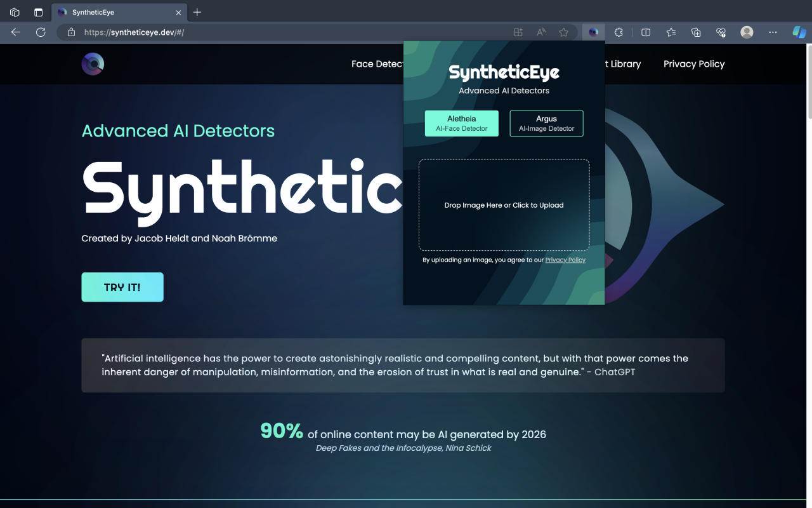Click 'Created by Jacob Heldt and Noah Brömme'
Image resolution: width=812 pixels, height=508 pixels.
click(179, 238)
